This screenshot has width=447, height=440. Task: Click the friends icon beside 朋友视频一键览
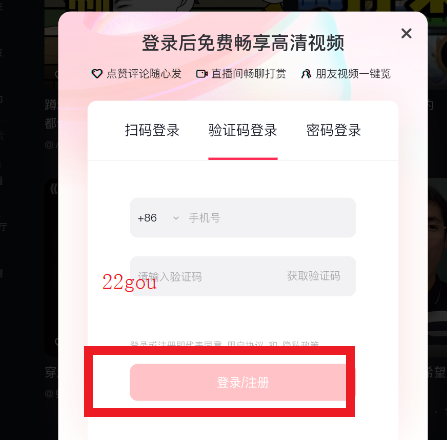(306, 74)
